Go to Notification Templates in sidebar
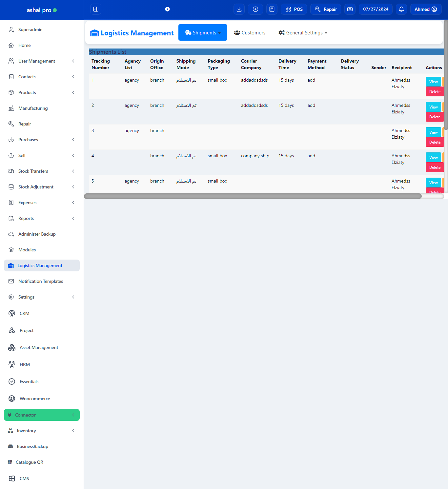The height and width of the screenshot is (489, 448). 40,281
